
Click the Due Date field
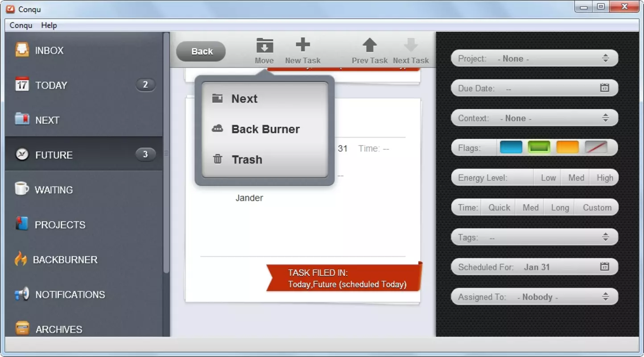point(535,88)
